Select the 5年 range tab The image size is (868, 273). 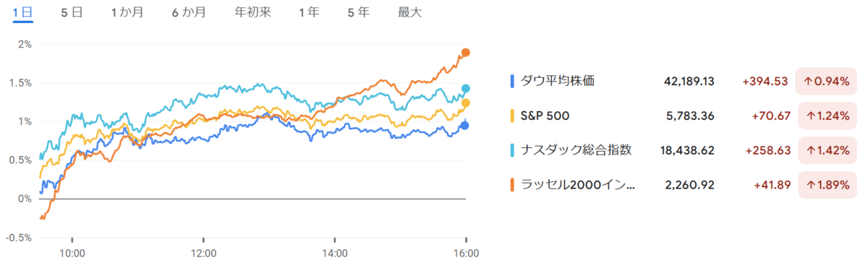click(x=359, y=12)
